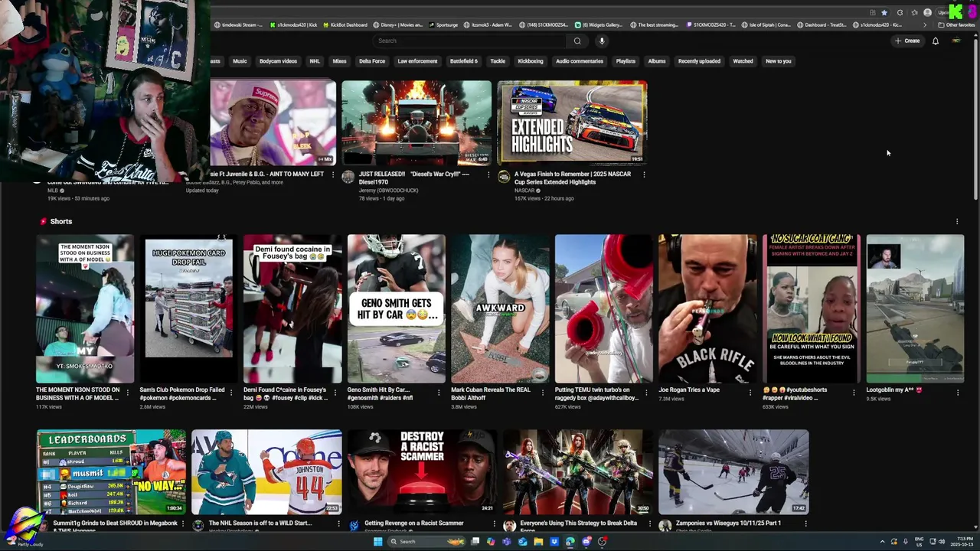Open File Explorer from the taskbar

[538, 542]
